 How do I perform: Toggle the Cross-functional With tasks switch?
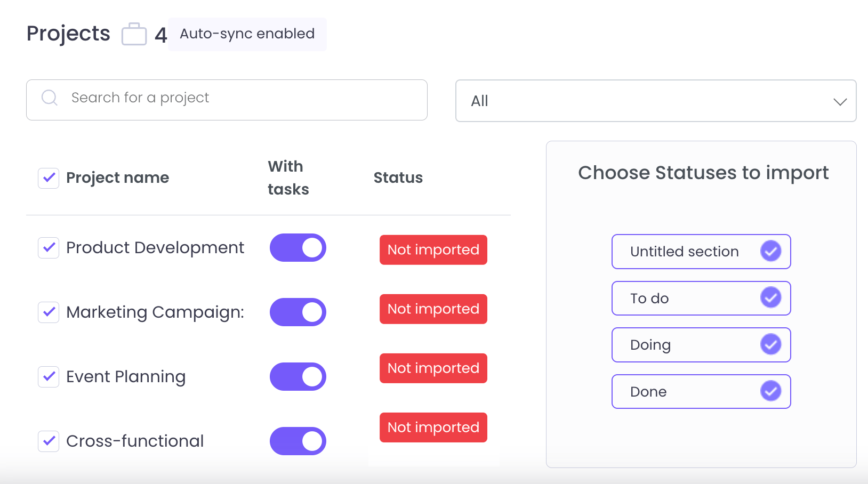click(x=298, y=441)
